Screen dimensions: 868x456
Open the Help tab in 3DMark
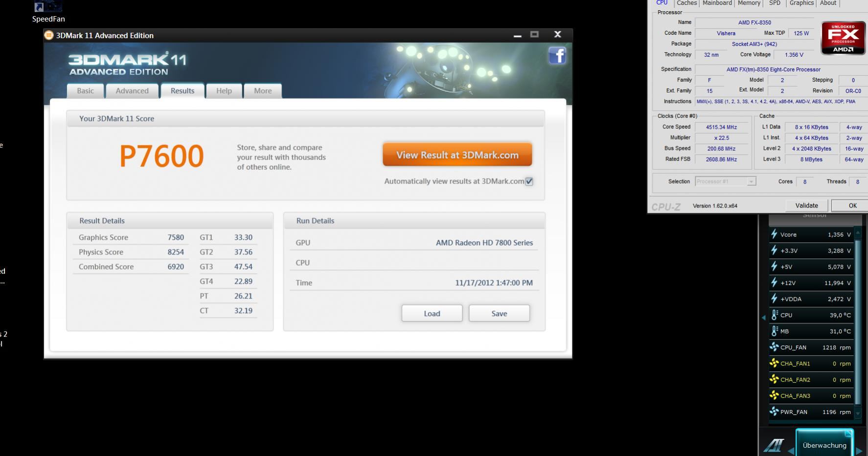click(x=224, y=91)
